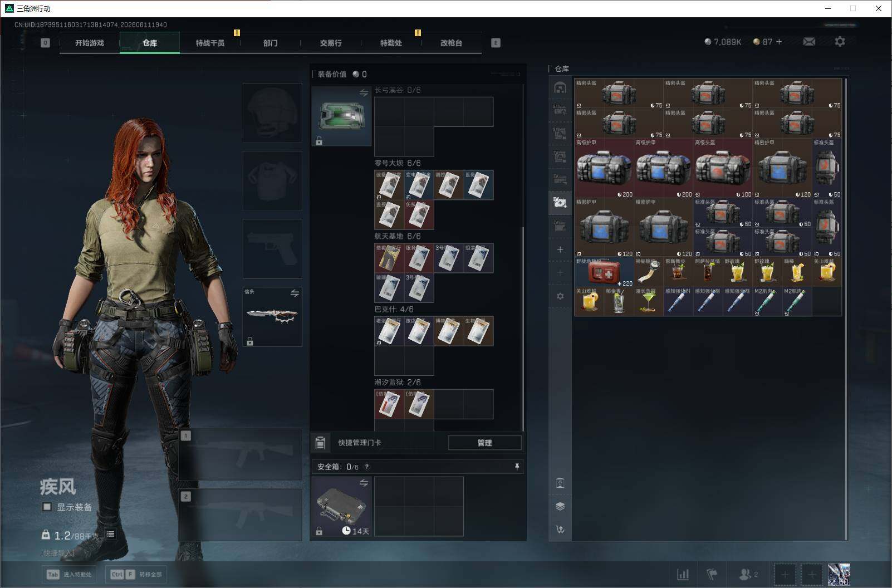Open the bar chart stats icon
This screenshot has width=892, height=588.
coord(683,574)
